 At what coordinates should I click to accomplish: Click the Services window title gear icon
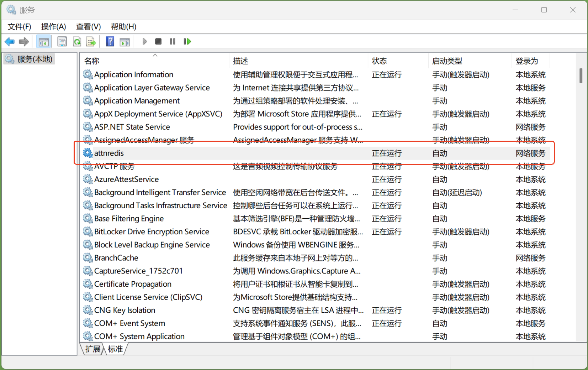point(11,10)
